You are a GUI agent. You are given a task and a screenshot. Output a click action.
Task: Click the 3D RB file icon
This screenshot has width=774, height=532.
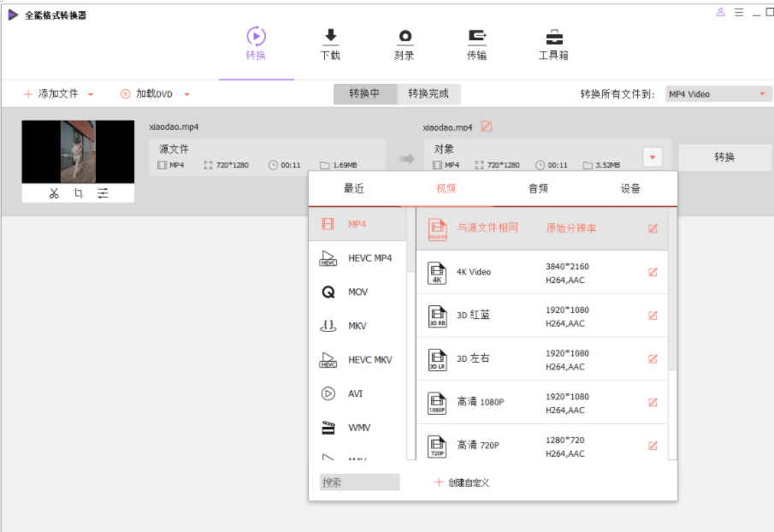(x=437, y=316)
